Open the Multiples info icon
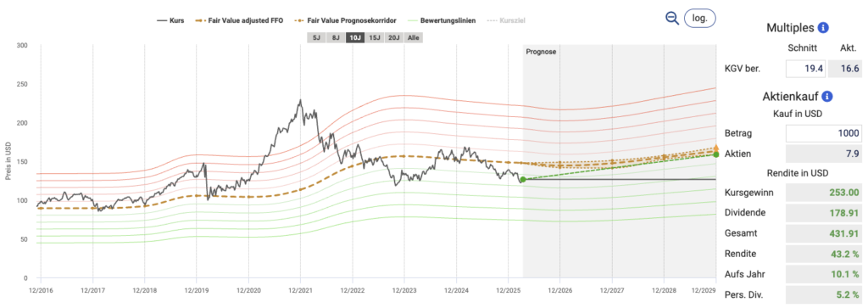Viewport: 868px width, 308px height. [822, 28]
